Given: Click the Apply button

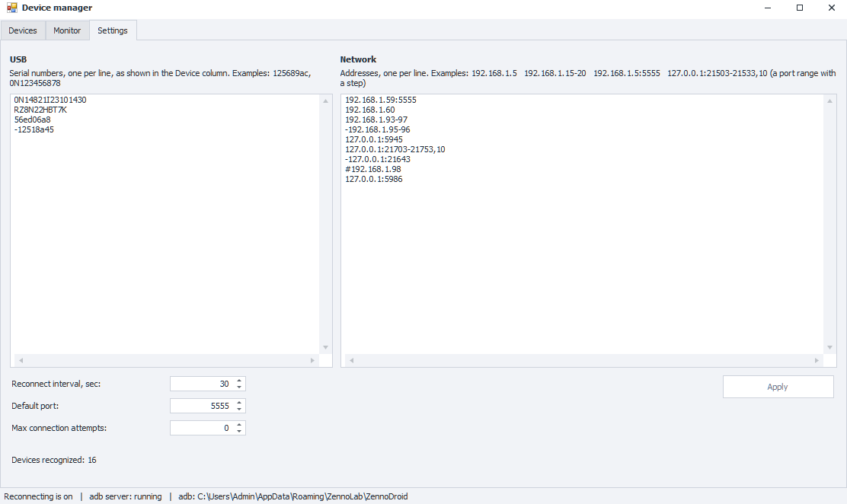Looking at the screenshot, I should (778, 387).
